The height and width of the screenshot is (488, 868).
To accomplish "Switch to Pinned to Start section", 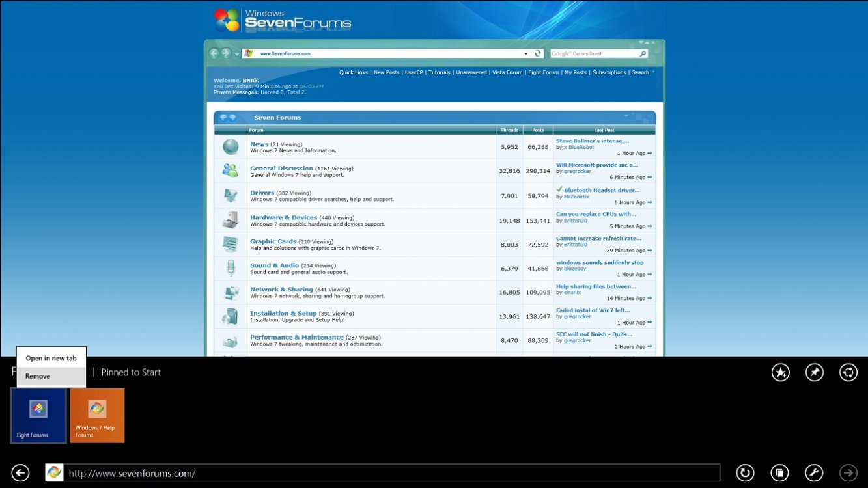I will (x=131, y=372).
